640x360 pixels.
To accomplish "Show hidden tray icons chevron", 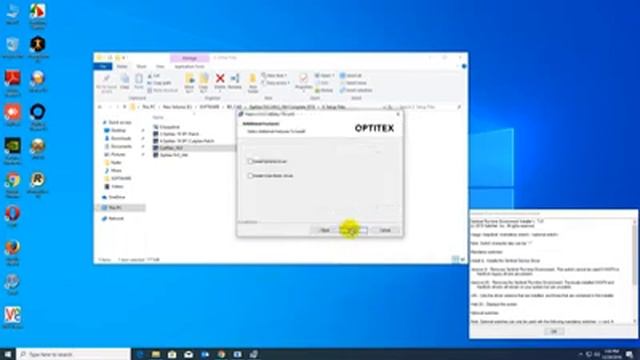I will pyautogui.click(x=580, y=354).
